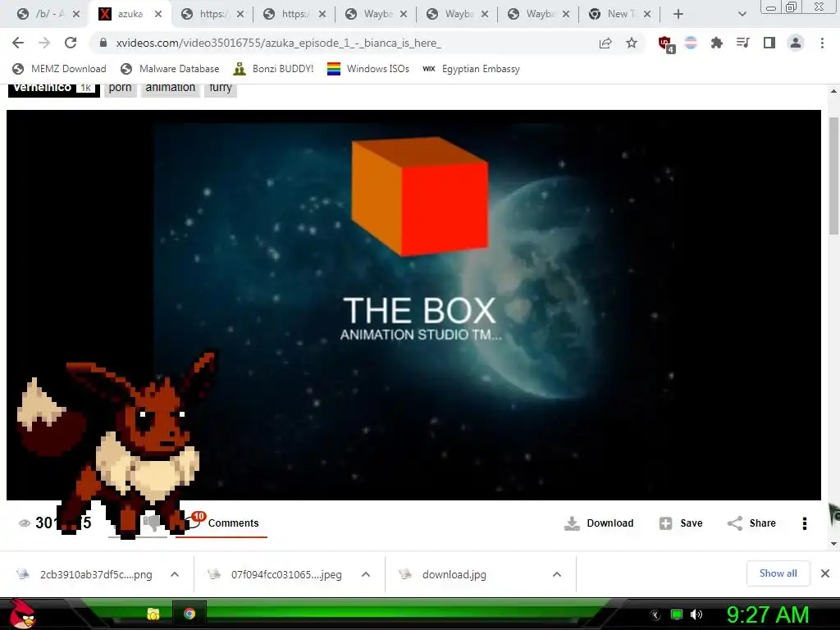Click the forward navigation arrow
Viewport: 840px width, 630px height.
click(x=44, y=43)
